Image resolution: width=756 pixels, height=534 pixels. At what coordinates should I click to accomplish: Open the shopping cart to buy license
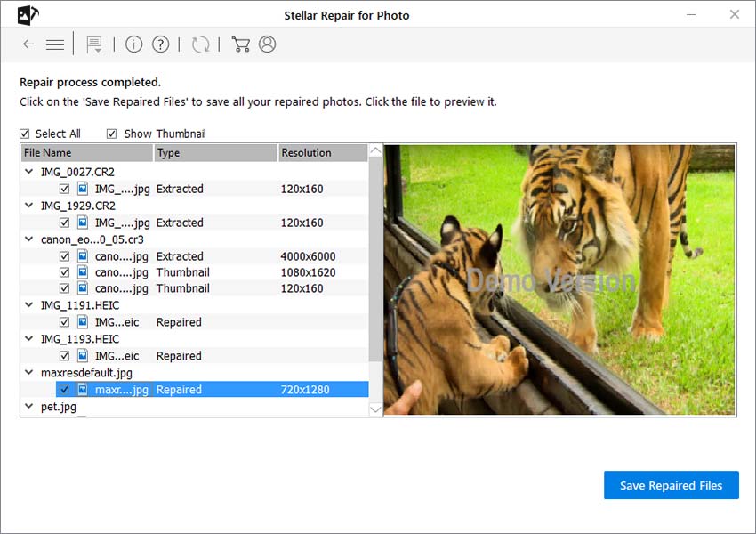[240, 44]
